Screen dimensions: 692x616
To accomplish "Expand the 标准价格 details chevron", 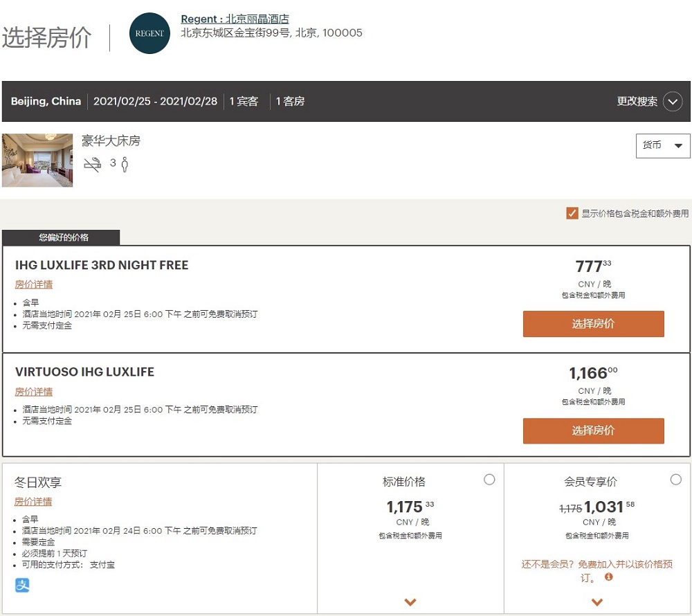I will click(x=410, y=601).
